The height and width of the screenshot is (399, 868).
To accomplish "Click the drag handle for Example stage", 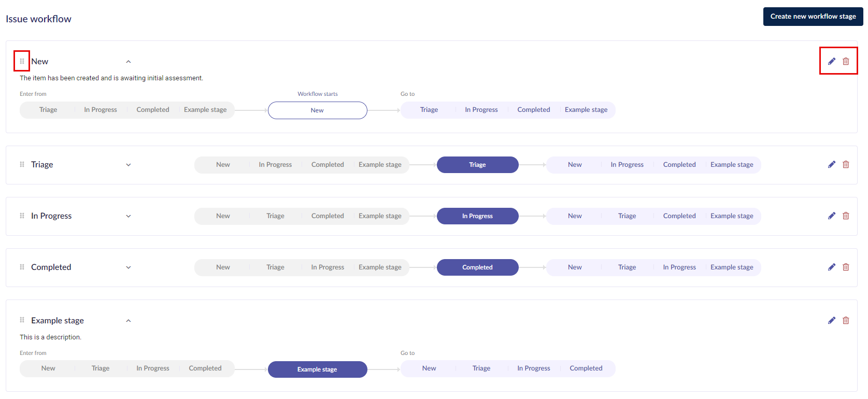I will tap(22, 320).
